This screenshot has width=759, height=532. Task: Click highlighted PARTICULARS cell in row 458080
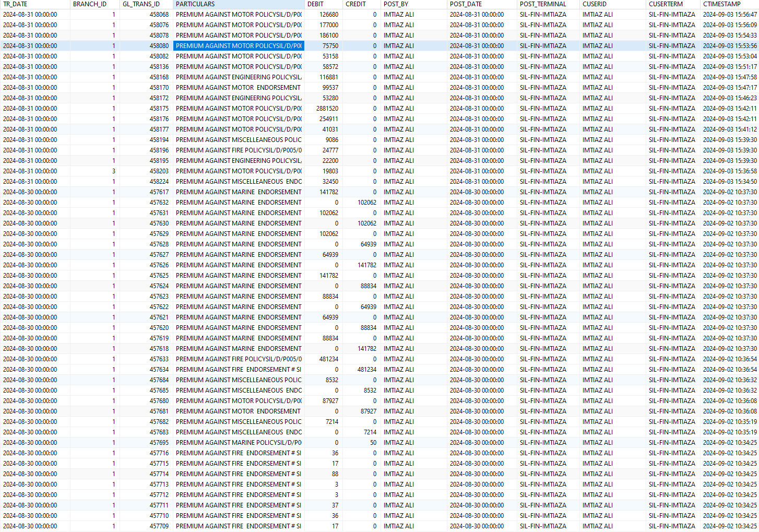pyautogui.click(x=239, y=46)
